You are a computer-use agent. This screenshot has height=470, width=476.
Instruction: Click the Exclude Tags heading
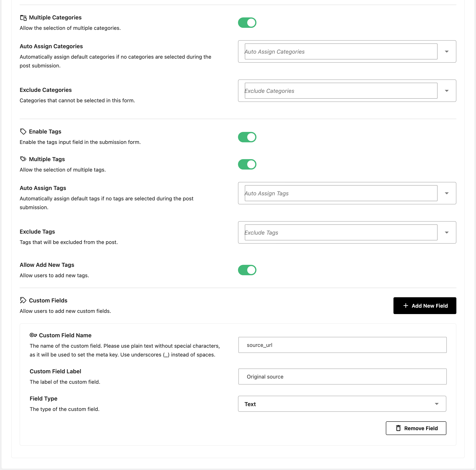(37, 231)
